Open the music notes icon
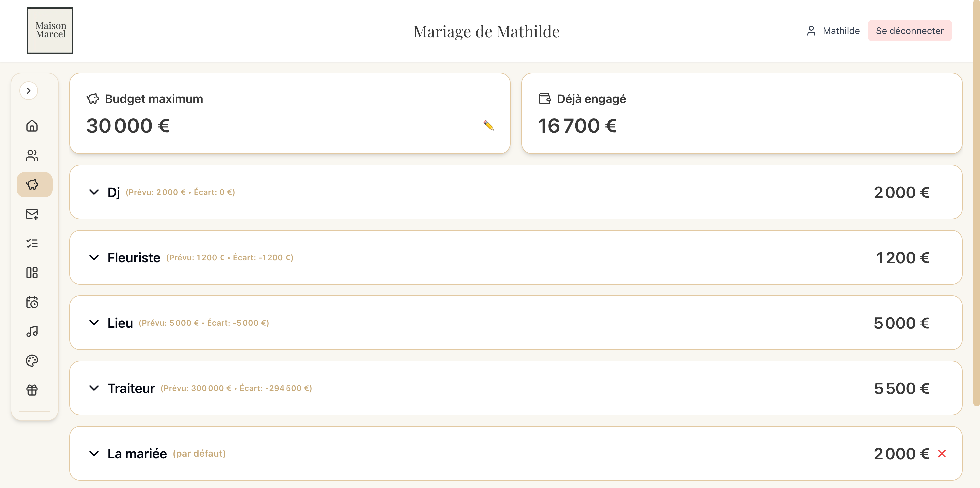The width and height of the screenshot is (980, 488). [x=32, y=331]
